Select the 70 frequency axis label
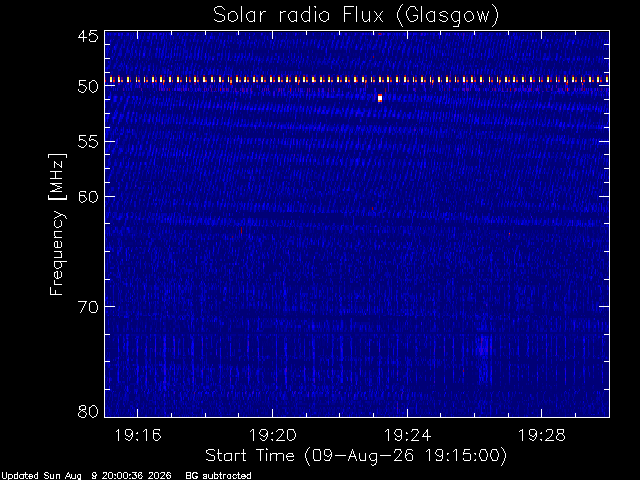The height and width of the screenshot is (480, 640). coord(88,307)
